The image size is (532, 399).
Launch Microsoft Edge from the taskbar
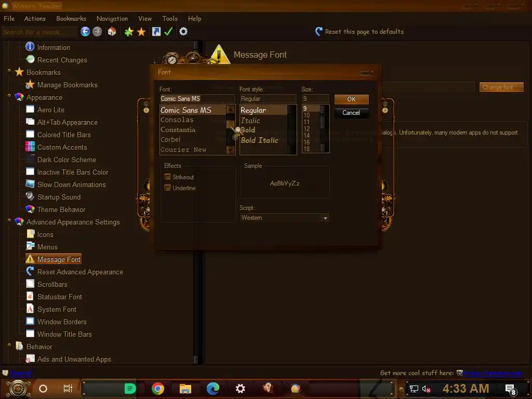point(212,389)
